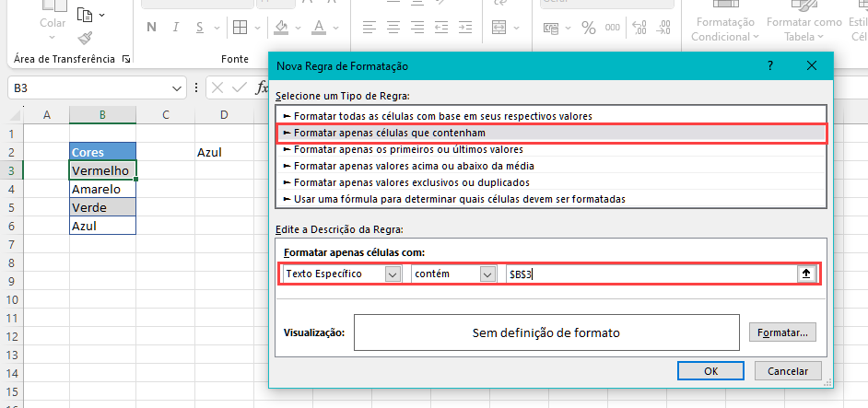Screen dimensions: 868x408
Task: Click the Bold (N) icon
Action: click(x=151, y=27)
